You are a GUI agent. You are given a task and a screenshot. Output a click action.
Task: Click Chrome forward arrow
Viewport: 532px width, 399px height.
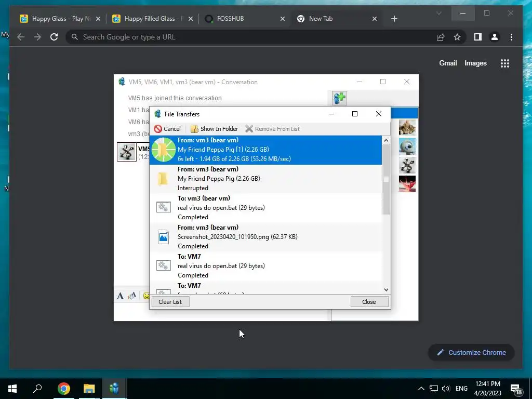coord(37,37)
